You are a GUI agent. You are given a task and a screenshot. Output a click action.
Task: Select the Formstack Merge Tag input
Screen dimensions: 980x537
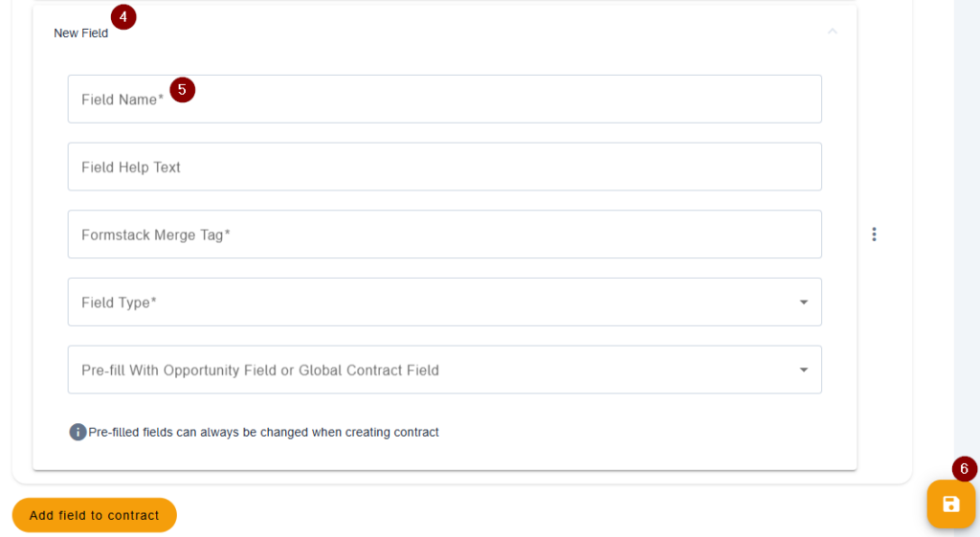point(444,234)
